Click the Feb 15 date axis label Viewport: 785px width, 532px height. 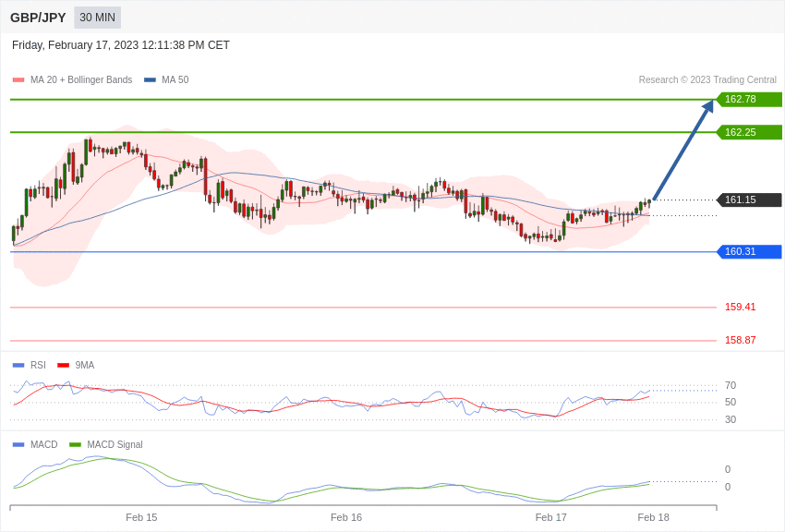pyautogui.click(x=141, y=517)
